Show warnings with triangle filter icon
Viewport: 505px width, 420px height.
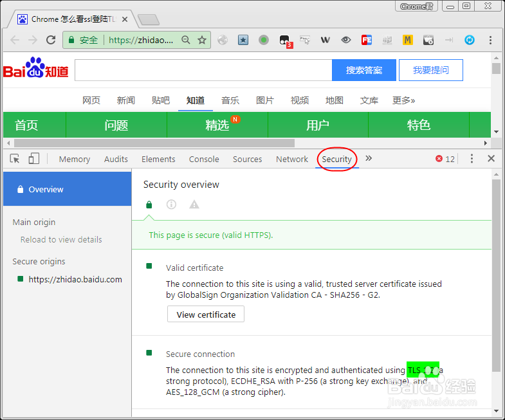tap(194, 204)
